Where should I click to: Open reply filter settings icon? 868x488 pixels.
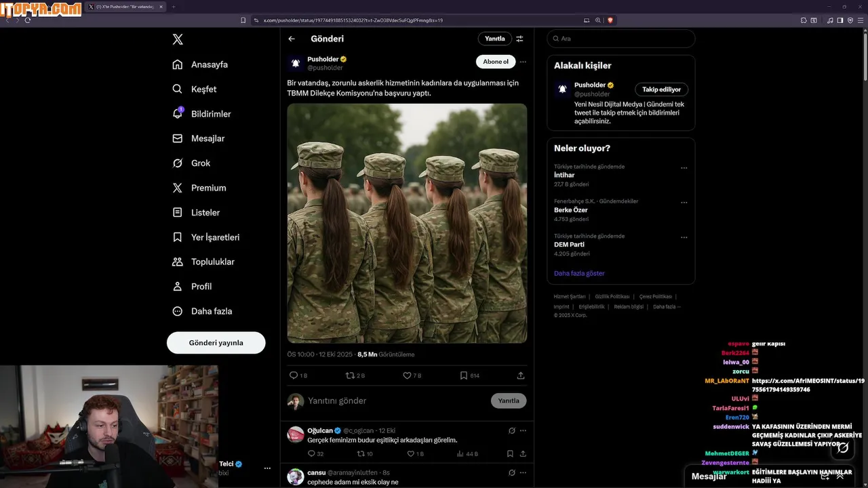pyautogui.click(x=519, y=39)
